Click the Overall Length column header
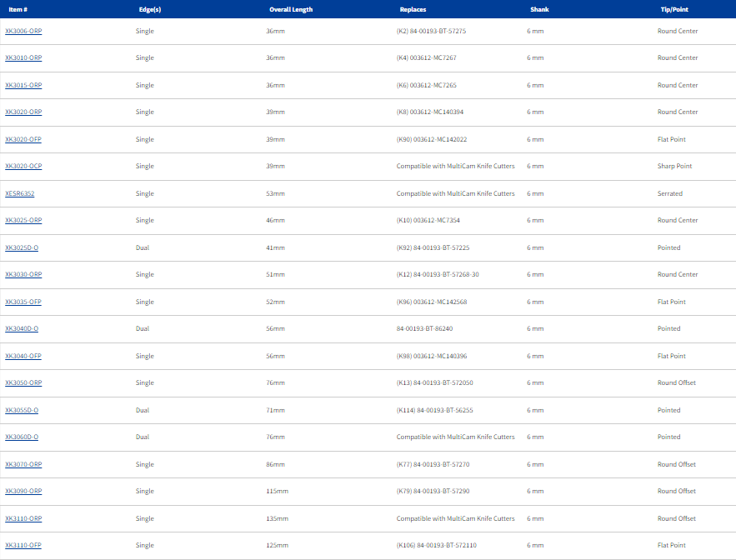Screen dimensions: 736x560 point(291,9)
